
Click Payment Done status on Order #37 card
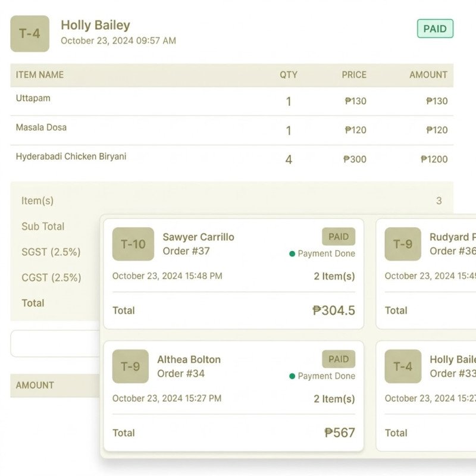click(322, 253)
